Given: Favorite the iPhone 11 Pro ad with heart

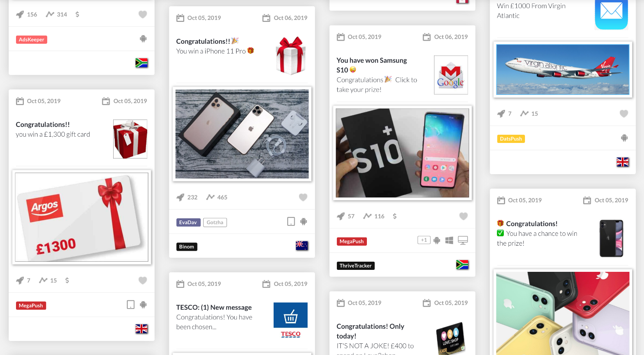Looking at the screenshot, I should (x=303, y=197).
